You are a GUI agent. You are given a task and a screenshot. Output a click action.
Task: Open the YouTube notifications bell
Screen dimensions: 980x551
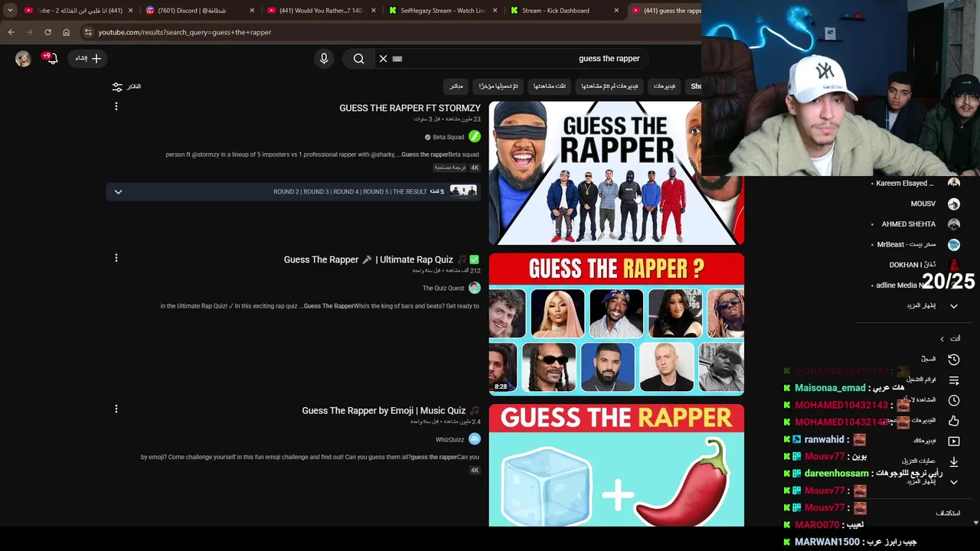pyautogui.click(x=51, y=58)
